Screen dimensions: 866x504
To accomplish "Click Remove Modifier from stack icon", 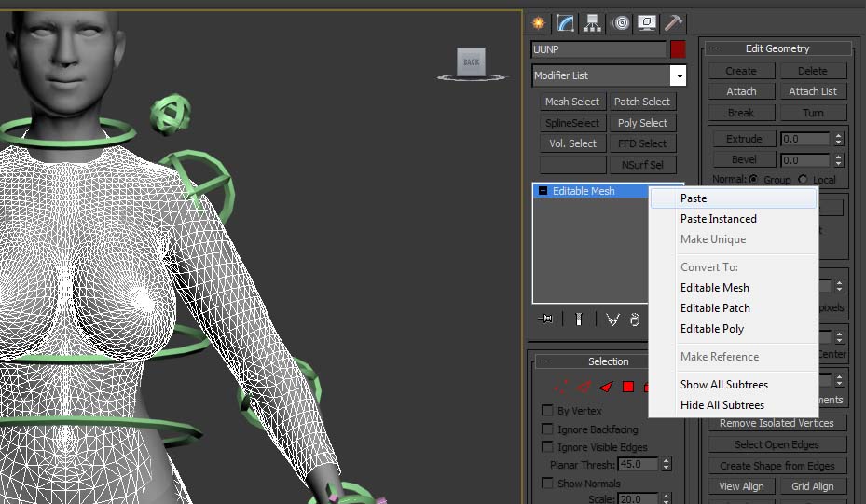I will coord(635,319).
